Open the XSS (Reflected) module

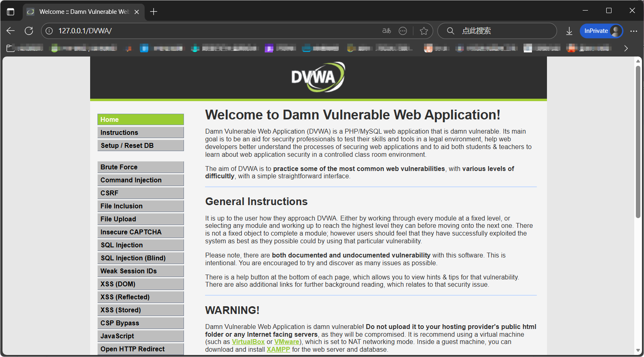coord(140,297)
